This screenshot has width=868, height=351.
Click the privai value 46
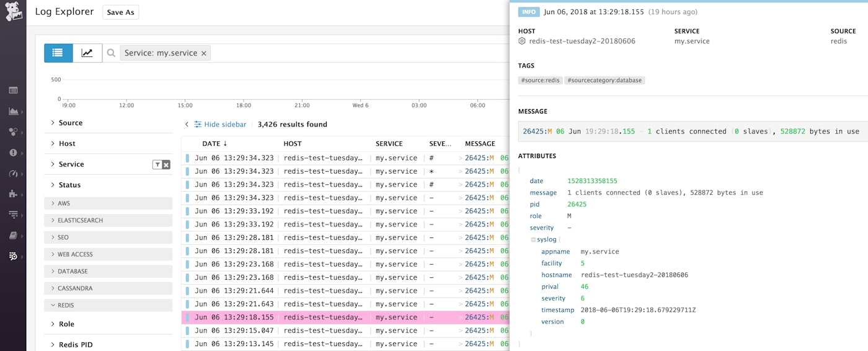[x=585, y=287]
